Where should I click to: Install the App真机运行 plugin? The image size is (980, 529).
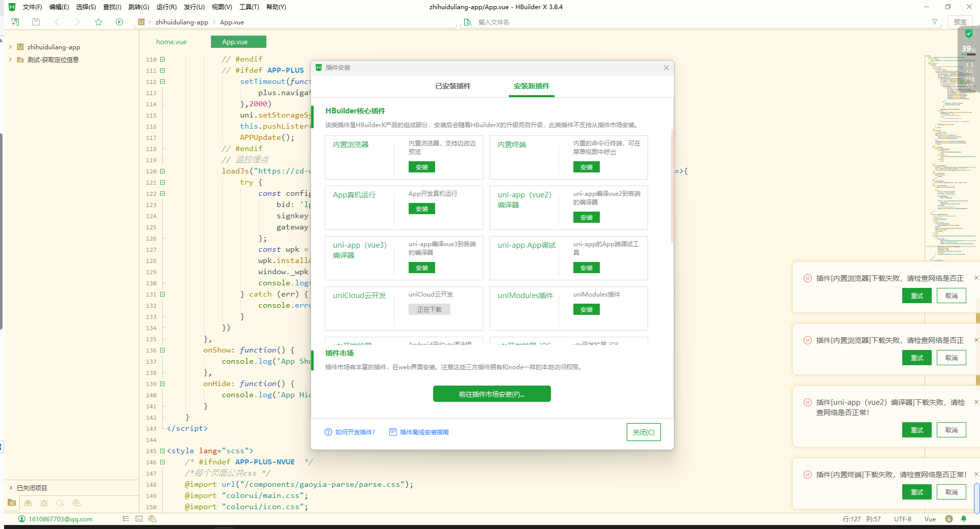(422, 209)
